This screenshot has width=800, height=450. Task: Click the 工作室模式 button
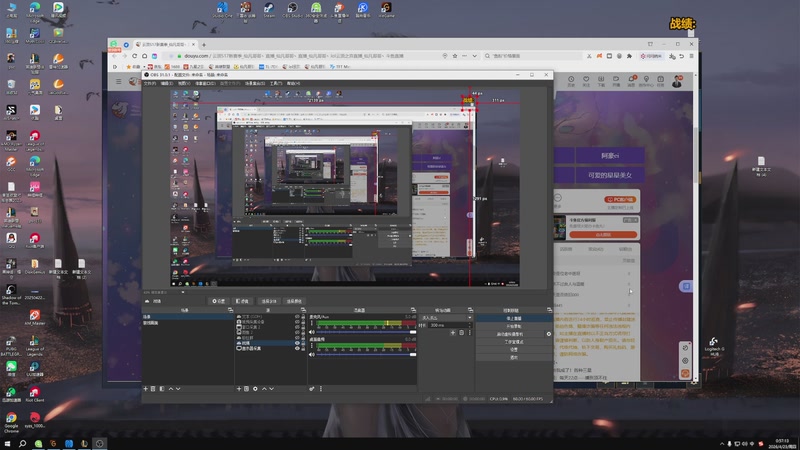click(512, 342)
